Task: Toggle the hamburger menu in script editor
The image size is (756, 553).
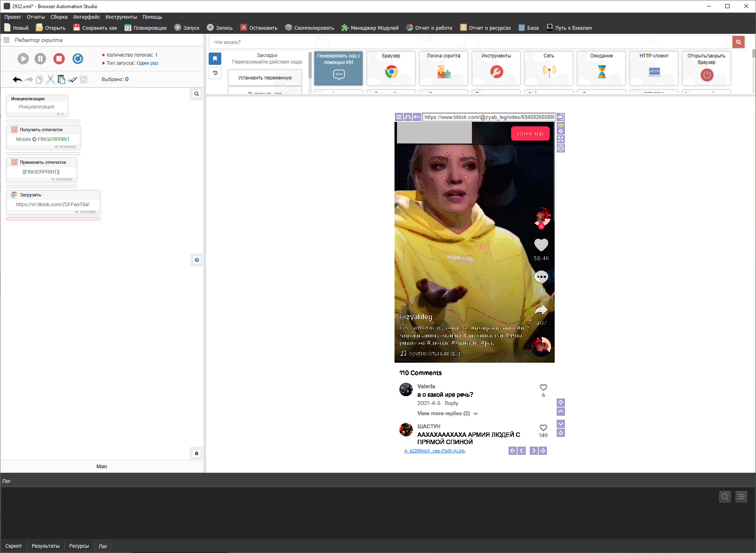Action: pos(7,40)
